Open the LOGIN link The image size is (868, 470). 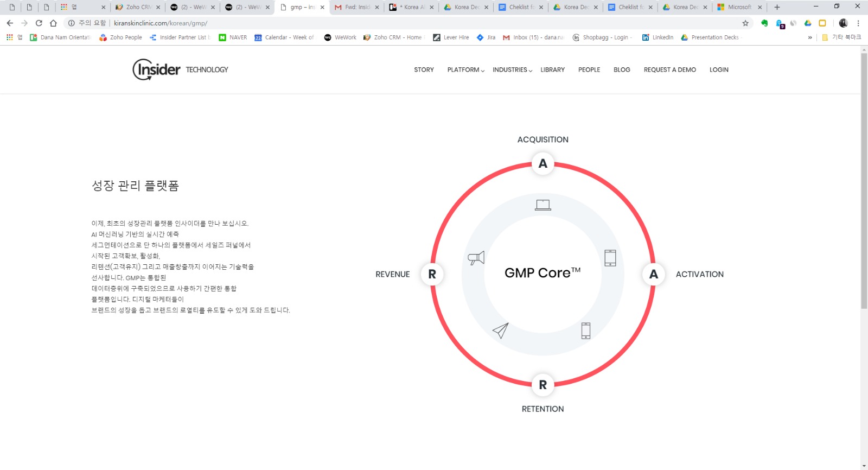click(719, 69)
